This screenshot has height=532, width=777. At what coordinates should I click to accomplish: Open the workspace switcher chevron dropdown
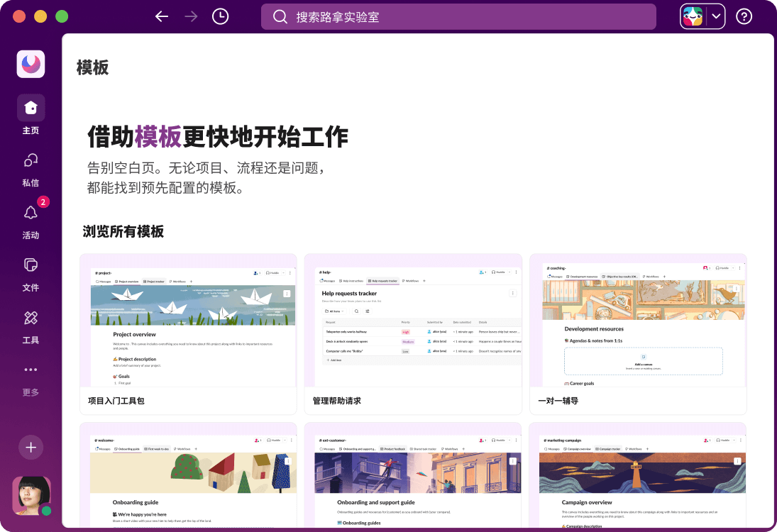point(715,16)
